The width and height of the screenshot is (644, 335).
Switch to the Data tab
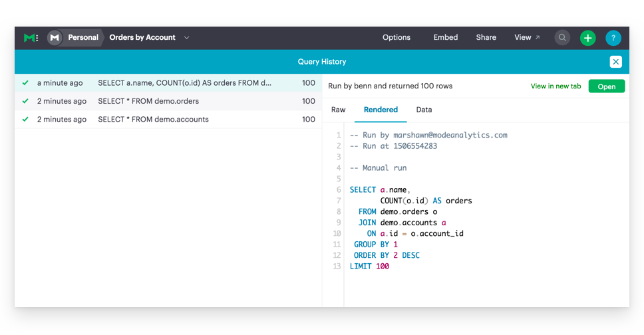click(424, 110)
